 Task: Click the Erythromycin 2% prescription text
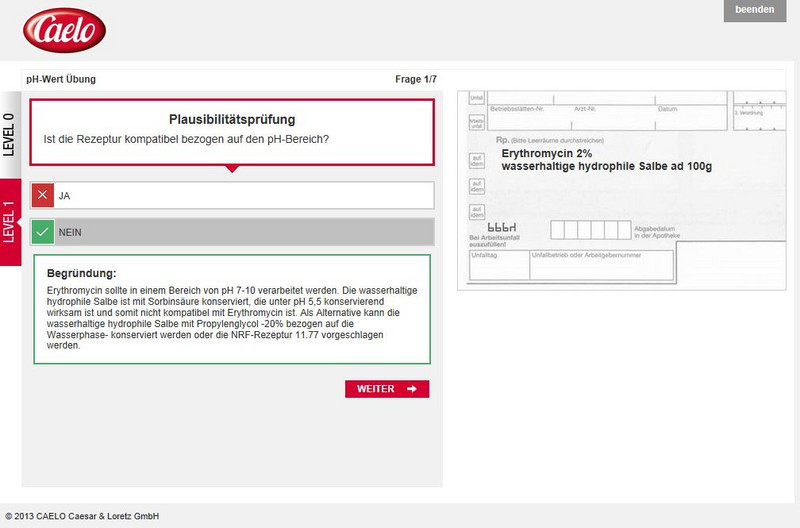[x=547, y=154]
